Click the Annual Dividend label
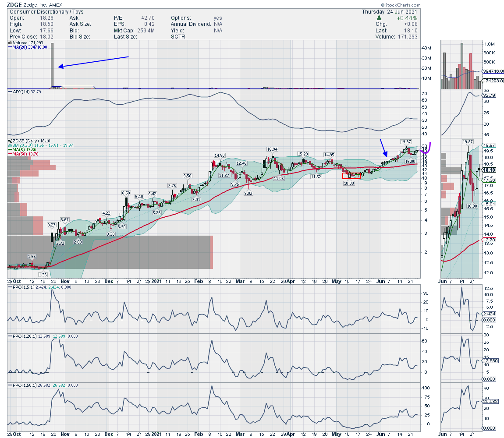The image size is (504, 438). 191,24
